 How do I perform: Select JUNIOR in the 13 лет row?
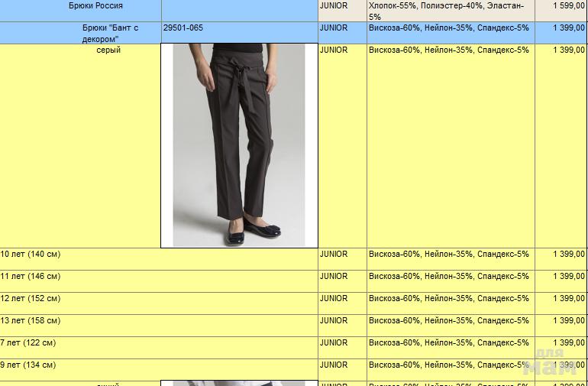pos(334,321)
